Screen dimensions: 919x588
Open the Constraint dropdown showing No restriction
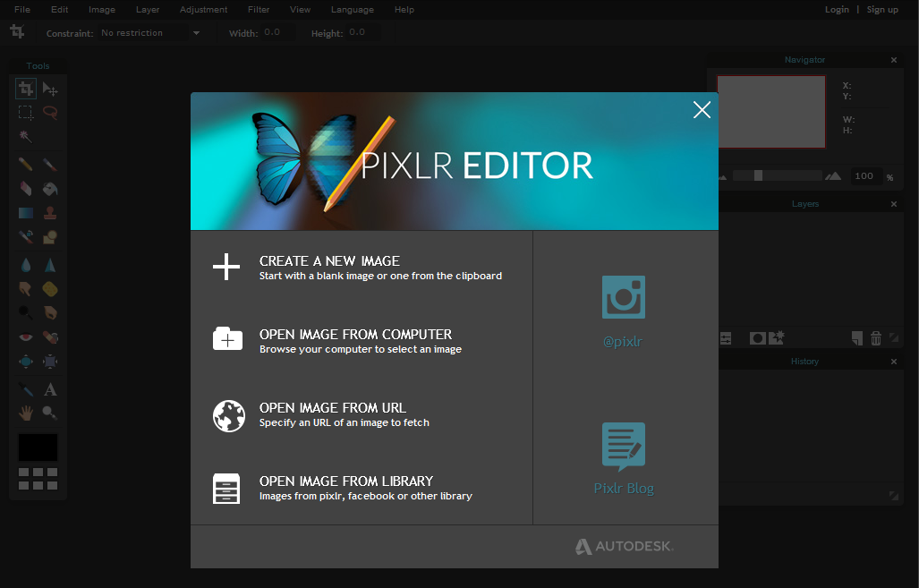150,33
